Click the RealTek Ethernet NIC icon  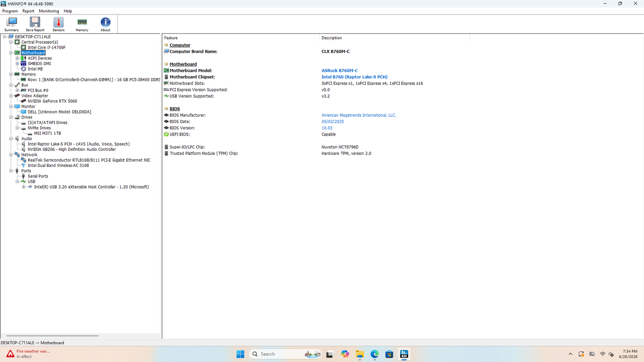tap(24, 160)
